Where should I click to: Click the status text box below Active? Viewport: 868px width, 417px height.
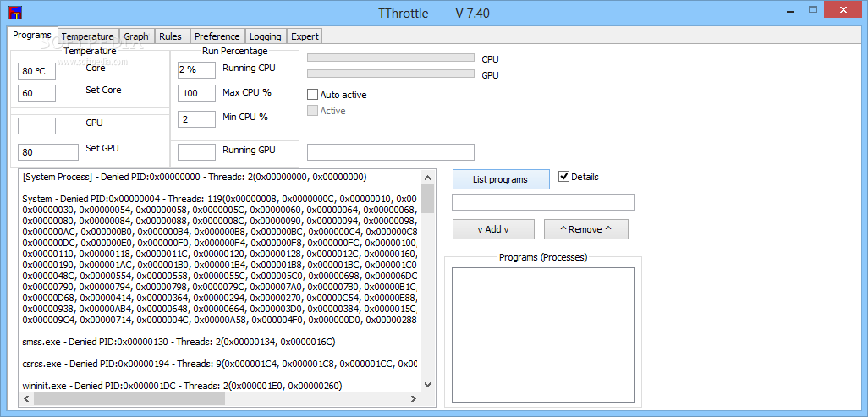[x=391, y=152]
